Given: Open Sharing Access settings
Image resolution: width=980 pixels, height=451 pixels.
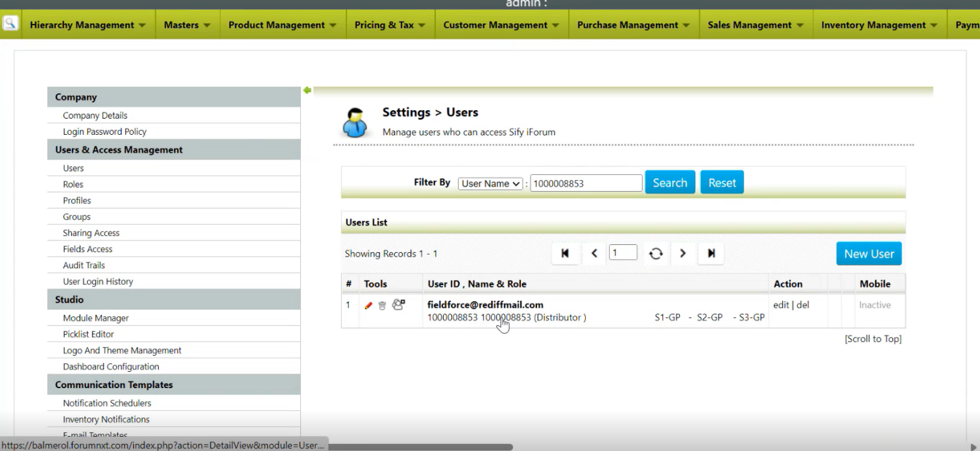Looking at the screenshot, I should [x=91, y=233].
